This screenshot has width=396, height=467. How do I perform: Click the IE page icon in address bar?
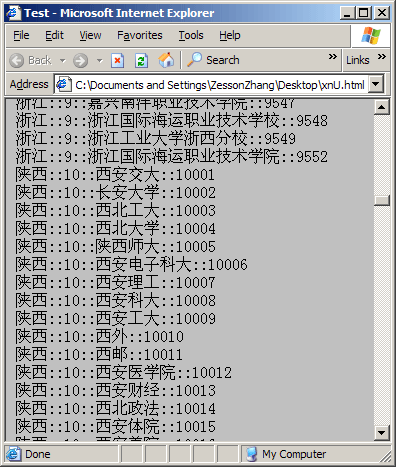pyautogui.click(x=64, y=84)
